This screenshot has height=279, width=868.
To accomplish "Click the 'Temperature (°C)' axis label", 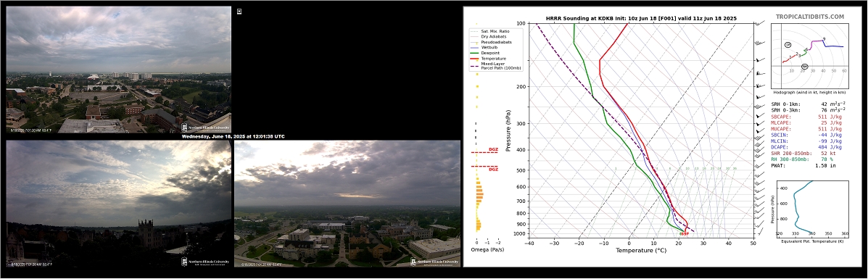I will (x=641, y=250).
